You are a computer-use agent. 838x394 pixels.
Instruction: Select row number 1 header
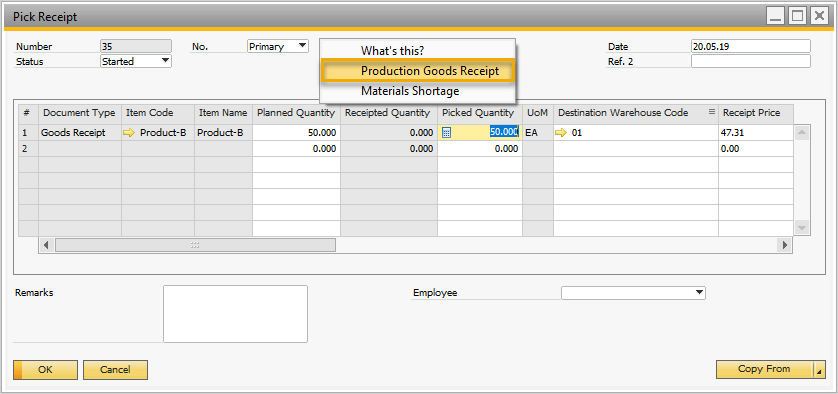[29, 133]
